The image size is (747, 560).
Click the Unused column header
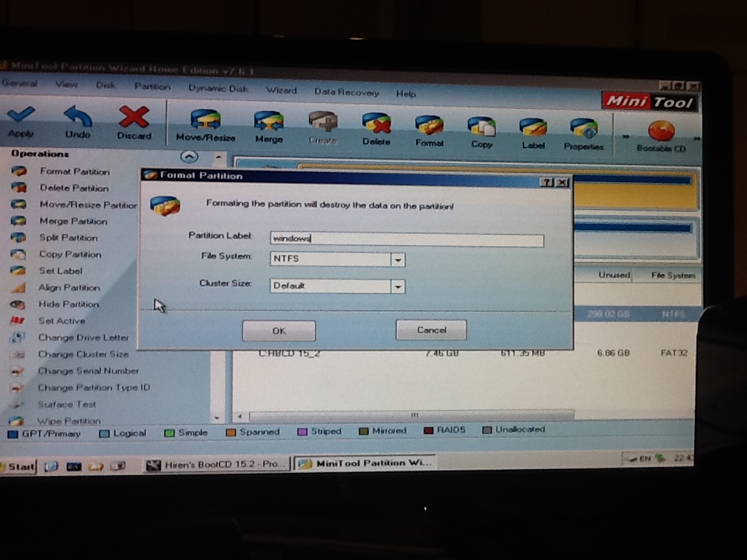click(614, 275)
